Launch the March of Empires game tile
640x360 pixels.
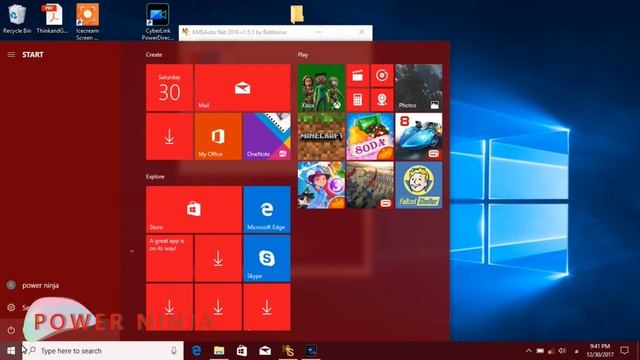[x=370, y=185]
